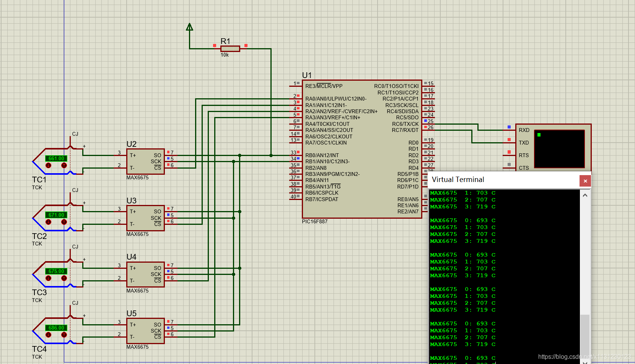Click the 661.00 temperature display on TC1
Viewport: 635px width, 364px height.
coord(57,158)
